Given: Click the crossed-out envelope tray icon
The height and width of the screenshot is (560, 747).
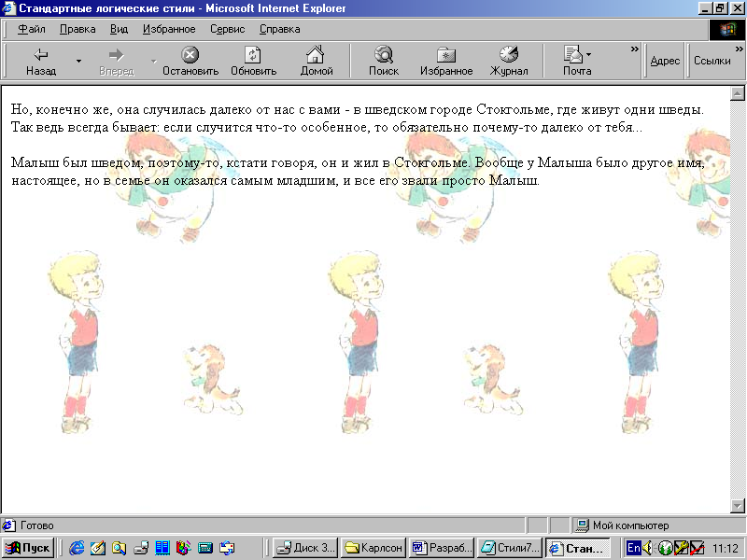Looking at the screenshot, I should 697,548.
